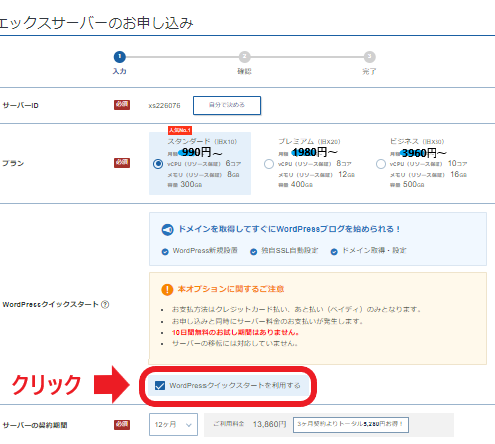Click the check icon beside 独自SSL自動設定
Image resolution: width=495 pixels, height=444 pixels.
click(x=254, y=252)
